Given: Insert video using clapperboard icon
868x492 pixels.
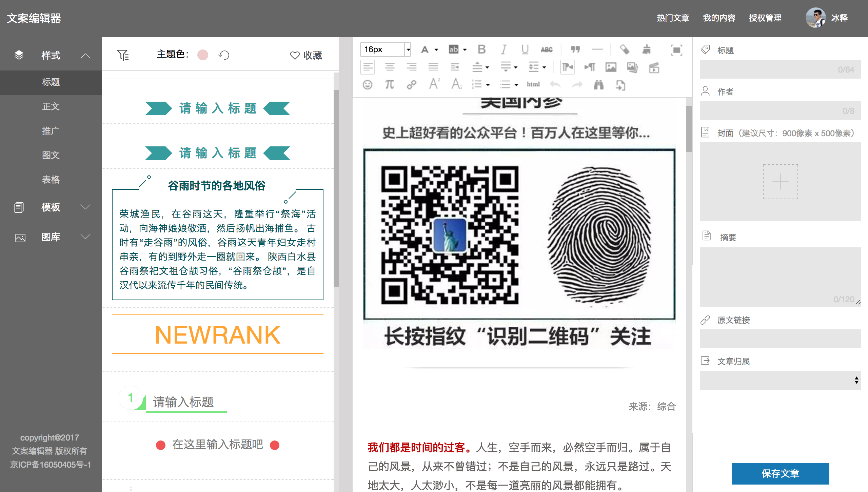Looking at the screenshot, I should tap(654, 67).
